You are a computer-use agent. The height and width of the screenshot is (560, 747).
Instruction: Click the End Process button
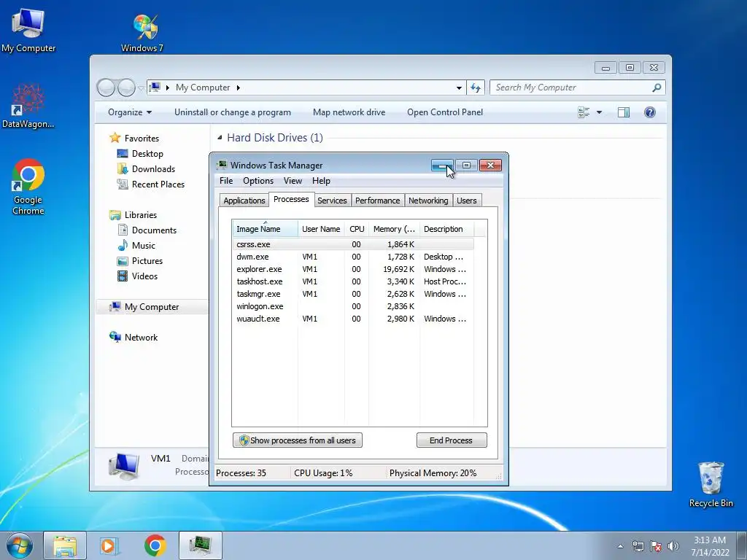point(452,440)
